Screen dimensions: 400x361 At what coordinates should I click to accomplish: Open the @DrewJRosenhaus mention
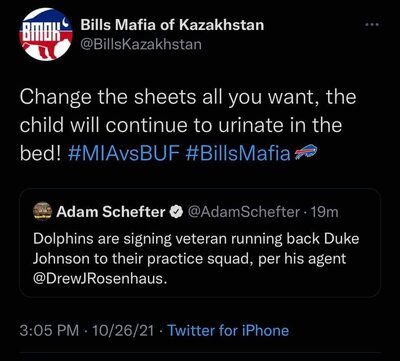pyautogui.click(x=99, y=278)
